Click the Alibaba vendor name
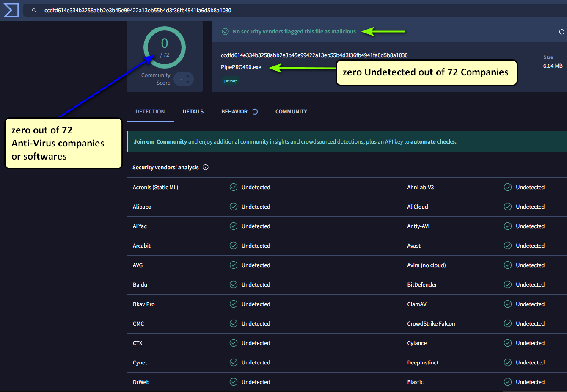This screenshot has width=567, height=392. [x=142, y=207]
